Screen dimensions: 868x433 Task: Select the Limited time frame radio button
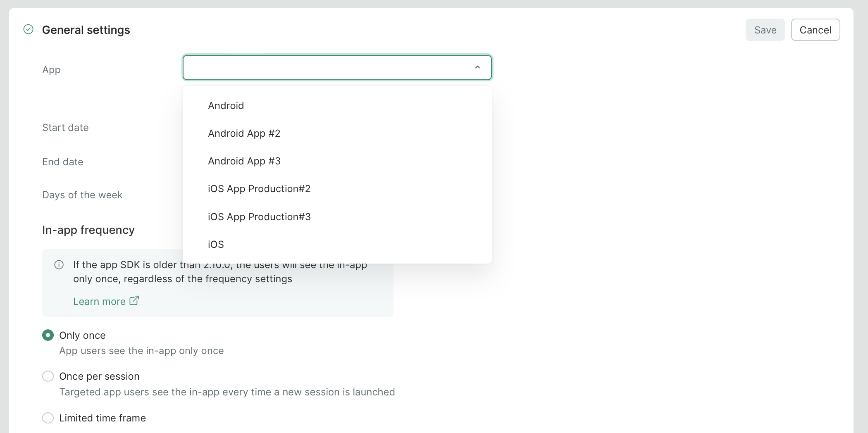click(48, 418)
